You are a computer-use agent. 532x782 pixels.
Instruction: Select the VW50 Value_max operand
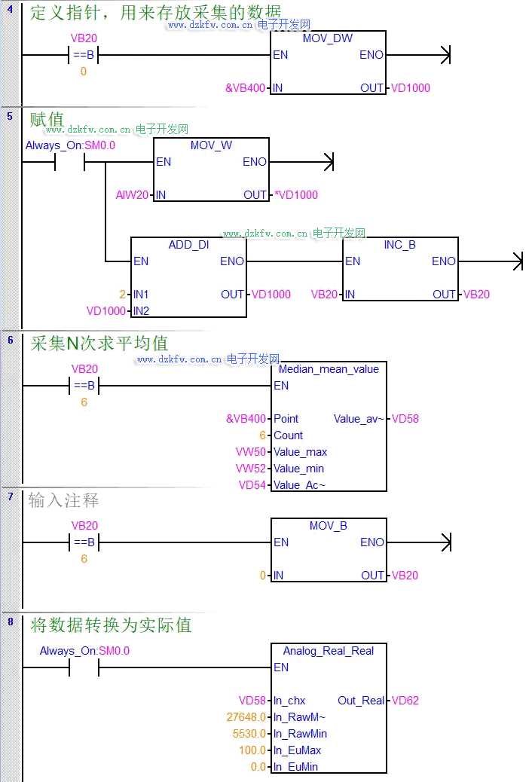[x=251, y=452]
